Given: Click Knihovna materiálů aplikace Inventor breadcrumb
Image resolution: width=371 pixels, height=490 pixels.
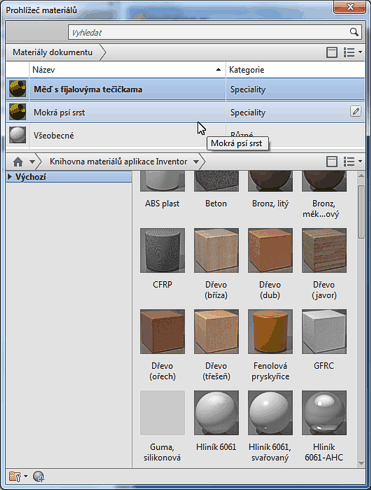Looking at the screenshot, I should click(x=118, y=162).
